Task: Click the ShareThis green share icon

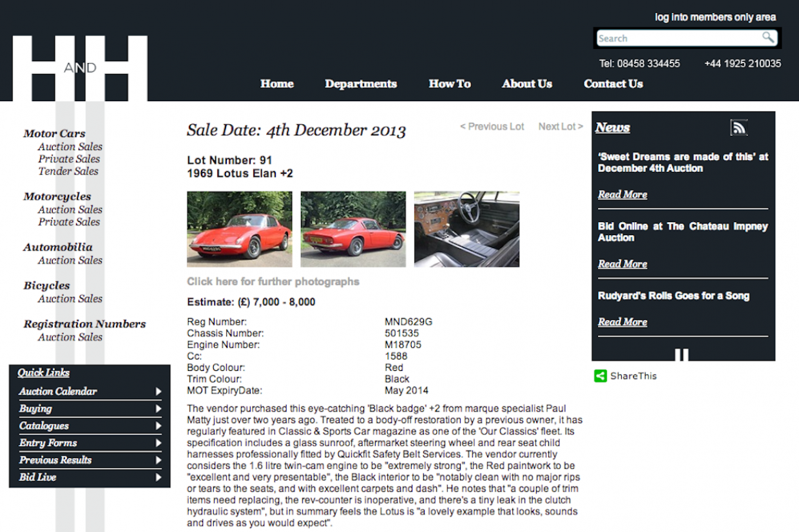Action: (x=600, y=376)
